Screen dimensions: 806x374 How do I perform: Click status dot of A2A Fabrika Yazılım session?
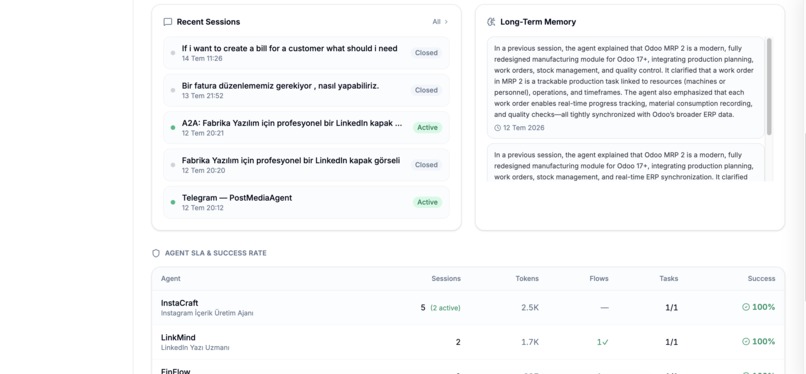tap(173, 128)
